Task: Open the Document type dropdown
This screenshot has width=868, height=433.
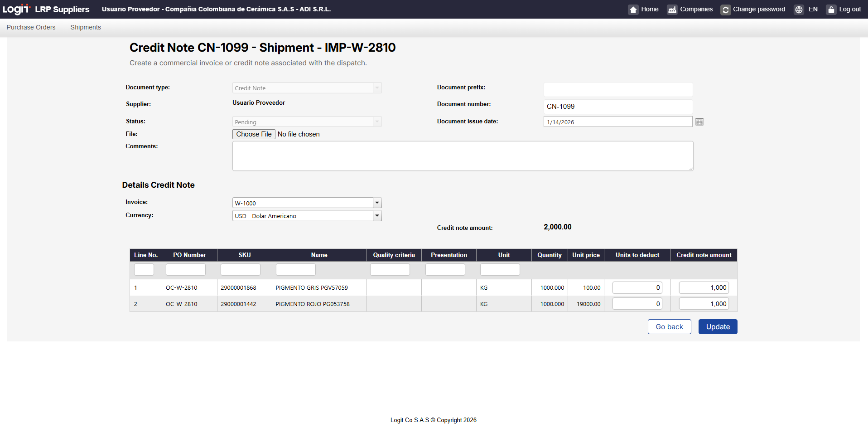Action: tap(377, 88)
